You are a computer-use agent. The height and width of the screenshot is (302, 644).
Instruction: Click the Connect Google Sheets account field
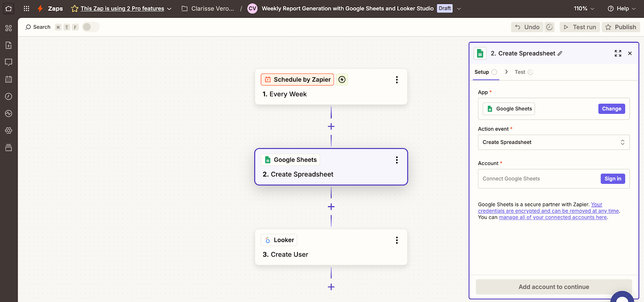pos(554,179)
